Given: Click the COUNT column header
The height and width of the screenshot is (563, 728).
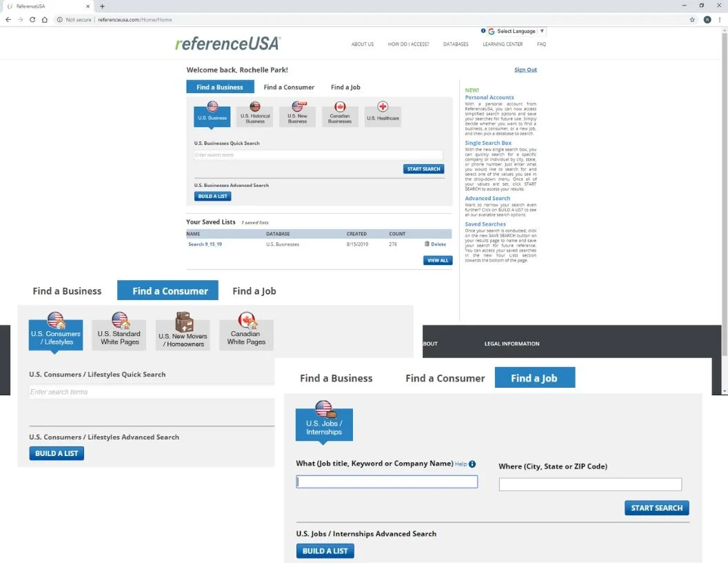Looking at the screenshot, I should (397, 234).
